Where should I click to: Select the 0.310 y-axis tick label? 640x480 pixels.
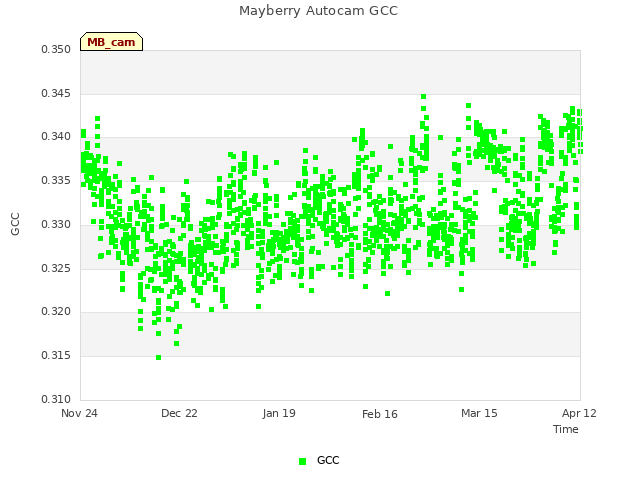pyautogui.click(x=56, y=399)
